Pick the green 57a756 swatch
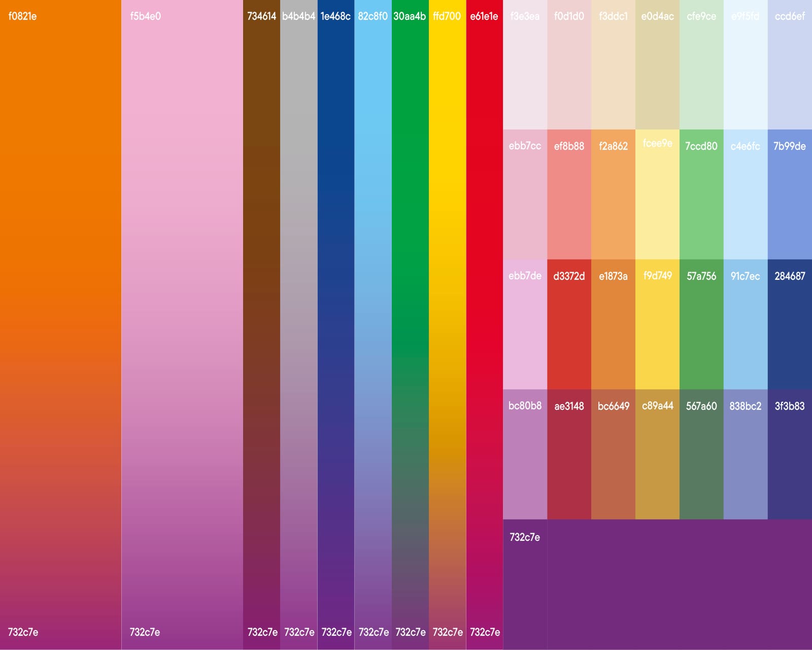The width and height of the screenshot is (812, 650). (701, 325)
